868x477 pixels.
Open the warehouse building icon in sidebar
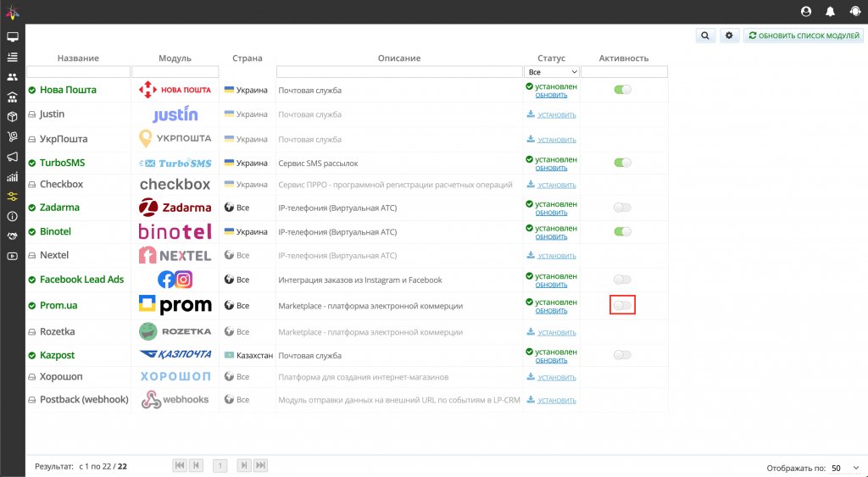[x=12, y=97]
